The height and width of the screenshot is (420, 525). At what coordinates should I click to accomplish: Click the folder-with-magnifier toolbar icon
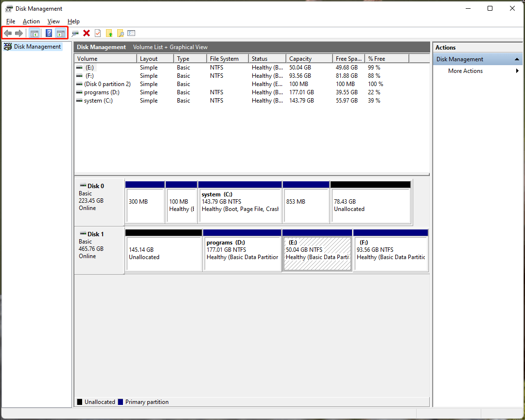tap(120, 33)
